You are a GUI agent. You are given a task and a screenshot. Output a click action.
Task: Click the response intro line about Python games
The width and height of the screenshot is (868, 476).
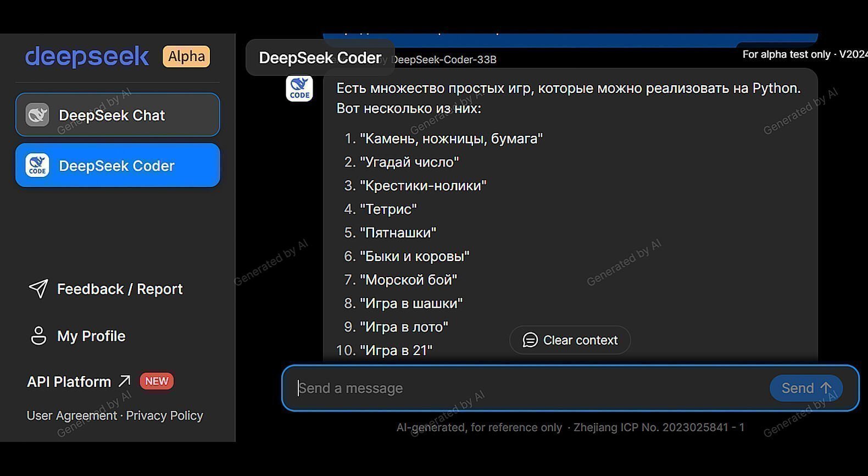coord(569,98)
